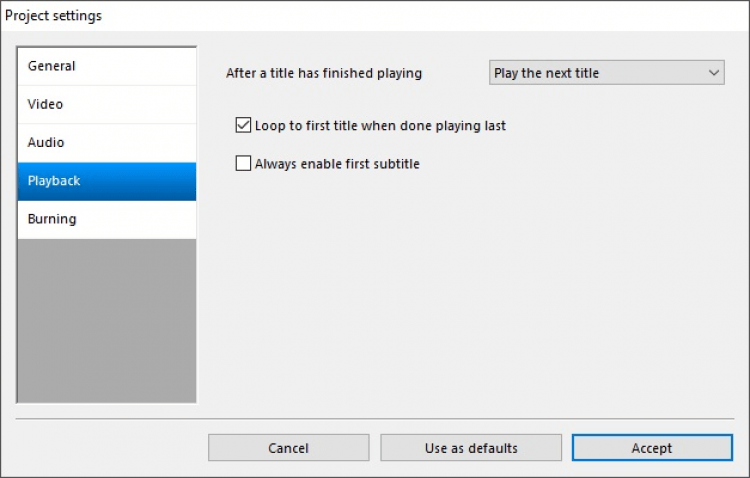Click the 'Loop to first title when done playing last' text
Image resolution: width=750 pixels, height=478 pixels.
click(x=380, y=126)
